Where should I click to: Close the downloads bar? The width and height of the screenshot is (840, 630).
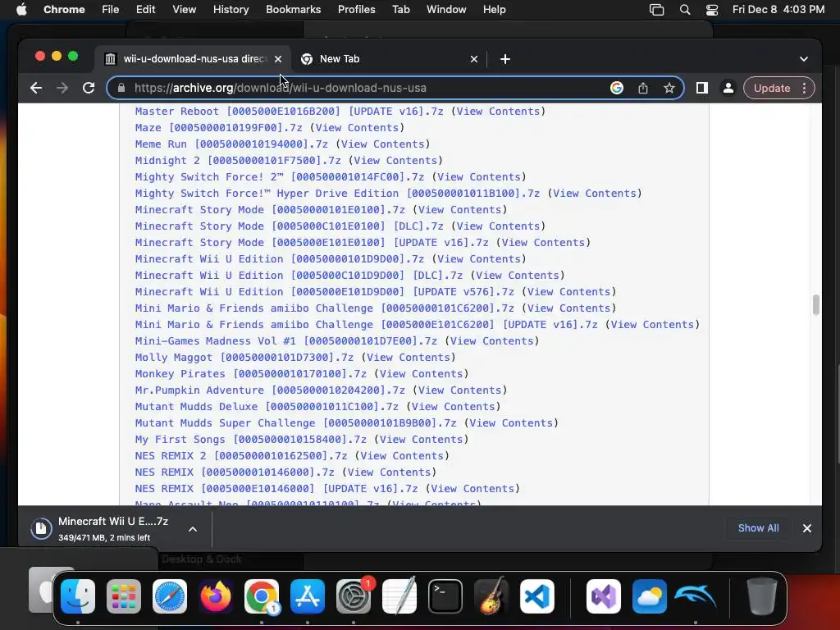pos(807,528)
